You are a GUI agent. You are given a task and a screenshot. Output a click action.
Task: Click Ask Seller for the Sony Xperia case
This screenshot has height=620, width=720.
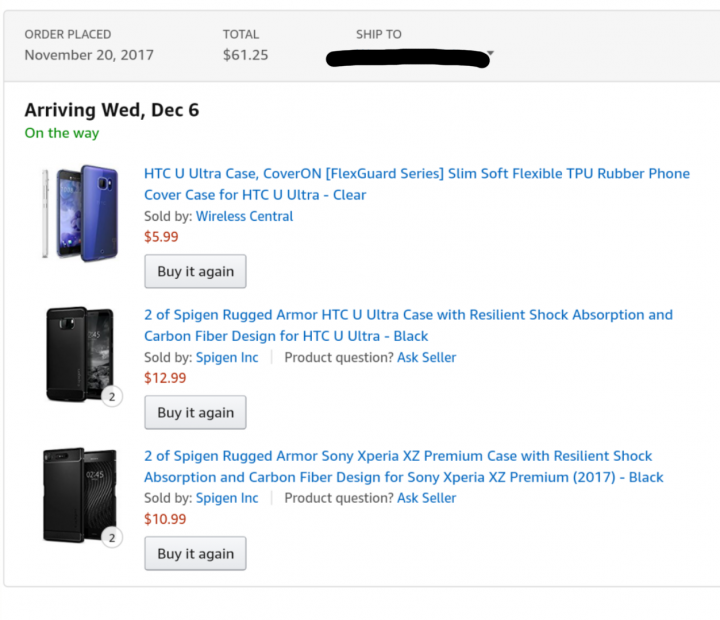(x=426, y=498)
